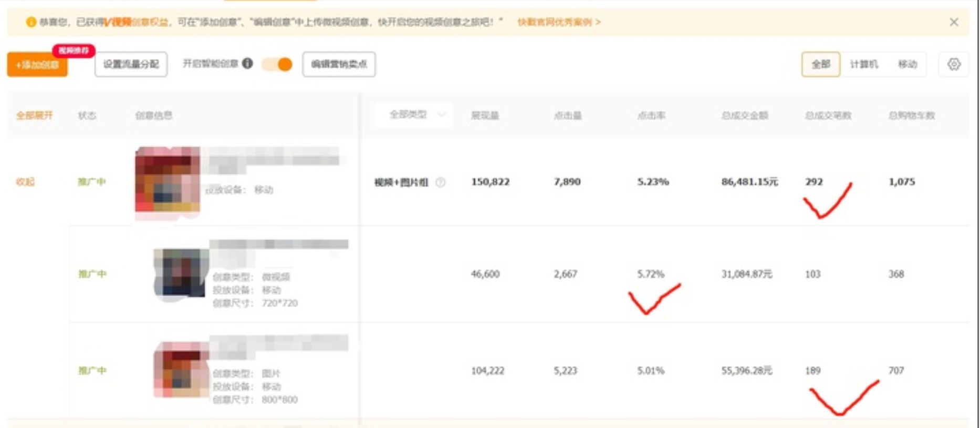Screen dimensions: 980x428
Task: Click the settings gear icon
Action: [954, 64]
